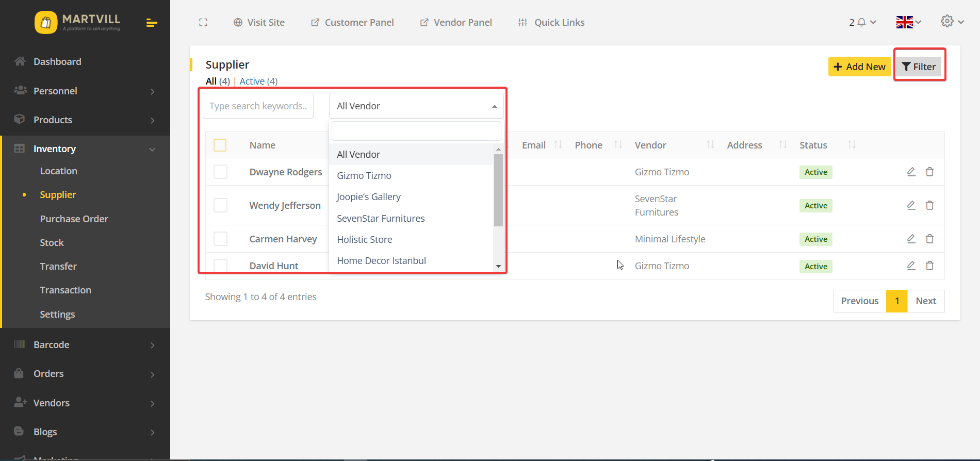The image size is (980, 461).
Task: Check the Carmen Harvey row checkbox
Action: (220, 239)
